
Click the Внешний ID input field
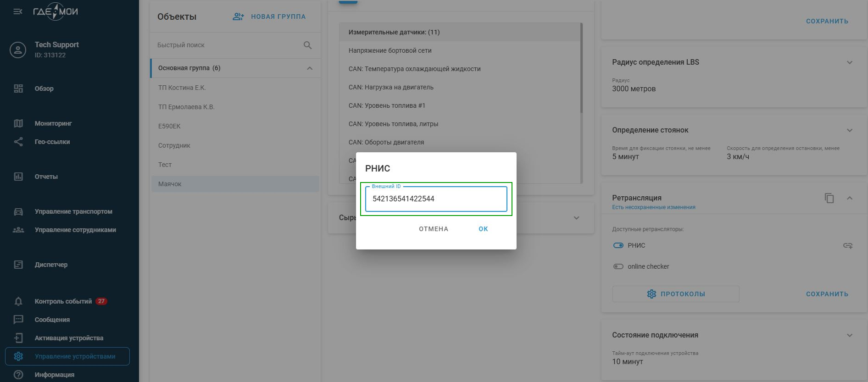436,199
